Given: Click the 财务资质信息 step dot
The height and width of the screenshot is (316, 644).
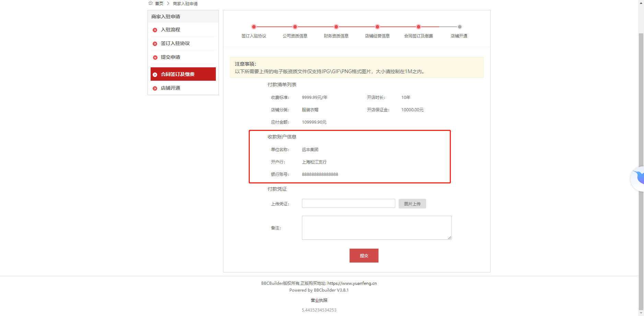Looking at the screenshot, I should tap(336, 27).
